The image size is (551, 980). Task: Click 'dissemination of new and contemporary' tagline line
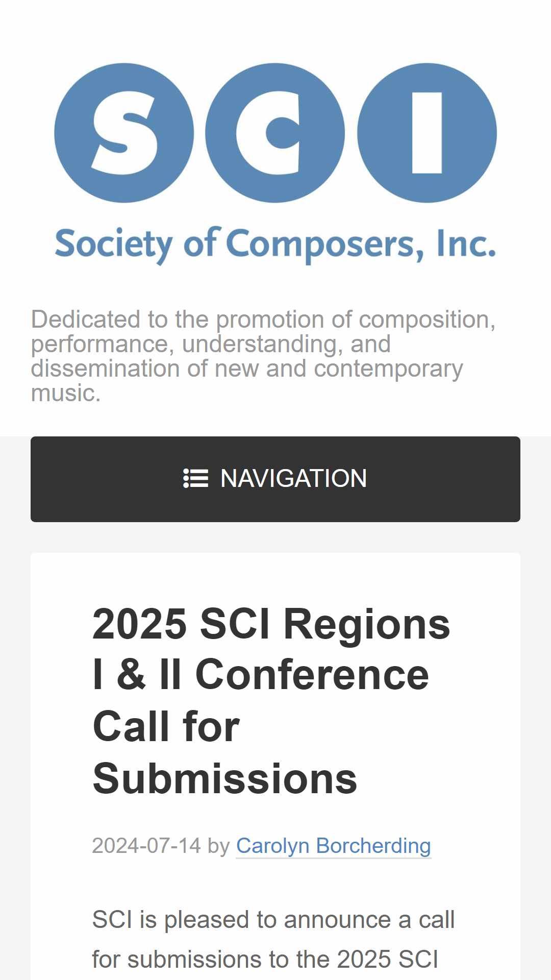coord(247,369)
